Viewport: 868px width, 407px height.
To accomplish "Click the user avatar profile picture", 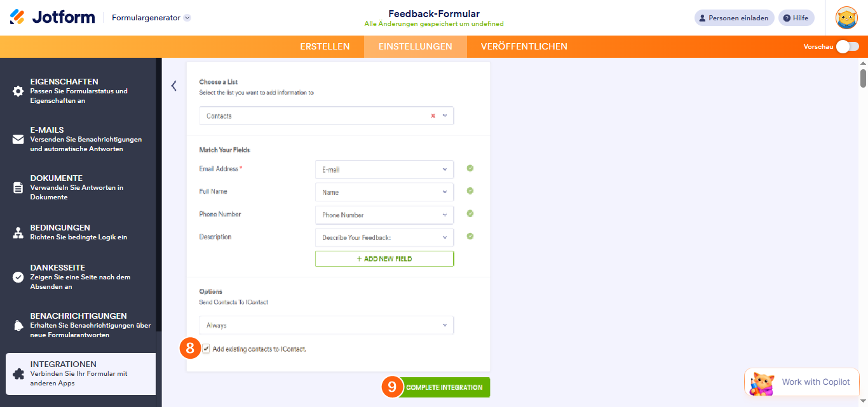I will [x=846, y=18].
